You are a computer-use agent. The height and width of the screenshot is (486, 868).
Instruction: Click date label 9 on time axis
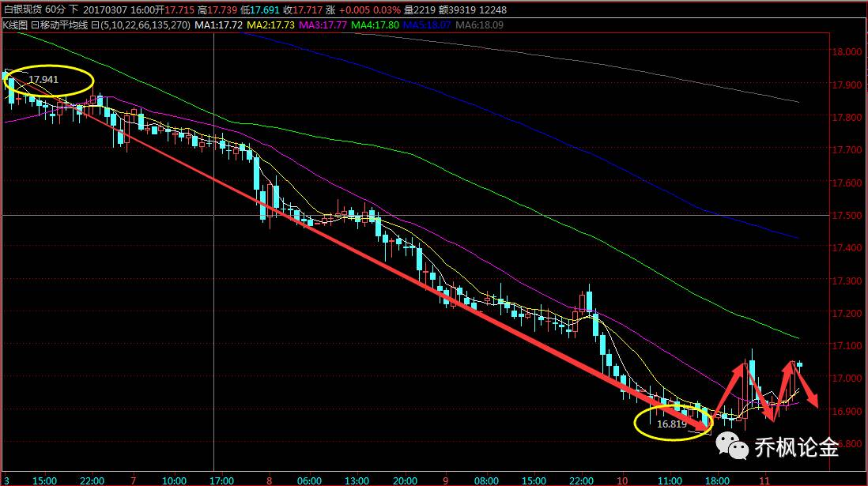(x=446, y=480)
